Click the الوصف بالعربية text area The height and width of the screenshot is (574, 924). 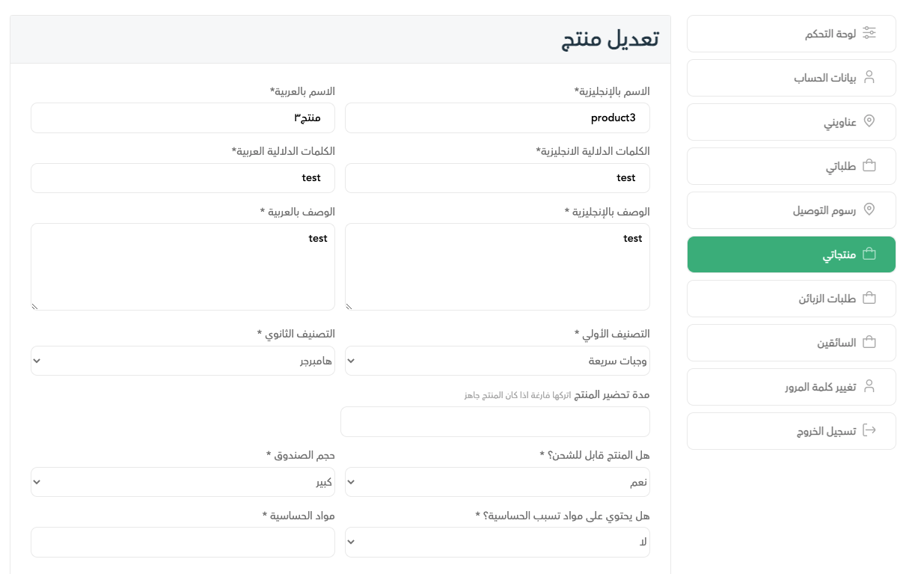pyautogui.click(x=183, y=266)
